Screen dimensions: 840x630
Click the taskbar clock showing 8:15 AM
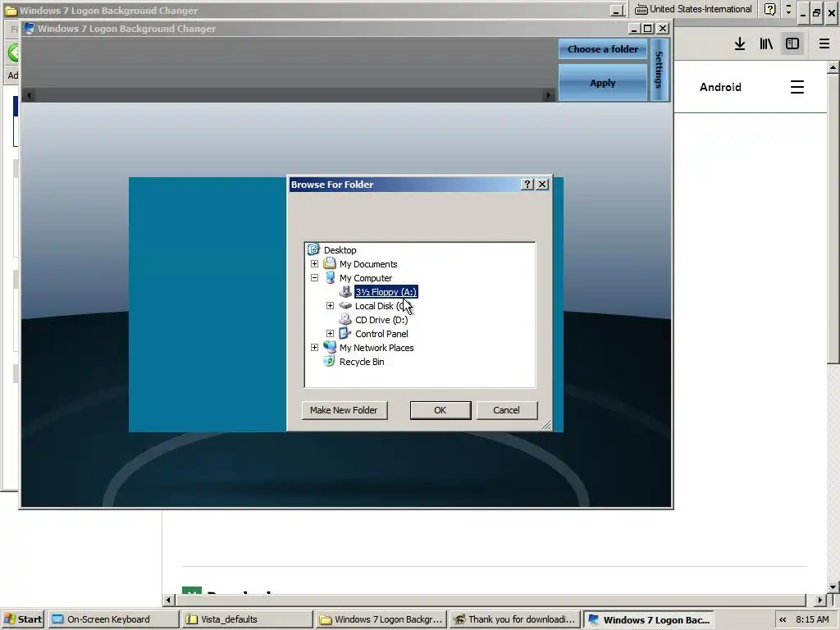coord(812,619)
